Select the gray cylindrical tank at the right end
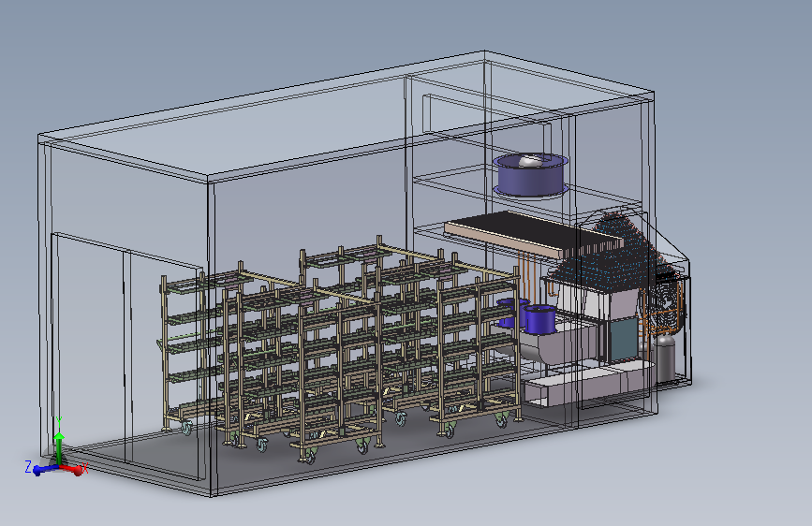Image resolution: width=812 pixels, height=526 pixels. pos(665,358)
